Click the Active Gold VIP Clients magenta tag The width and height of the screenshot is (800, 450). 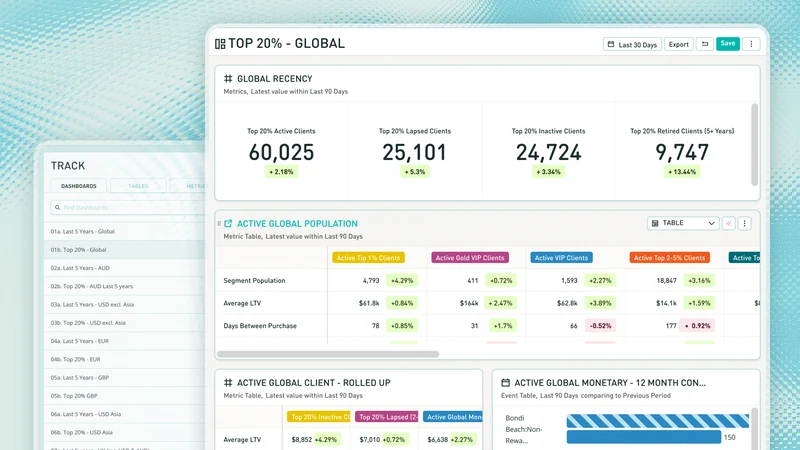click(x=470, y=258)
